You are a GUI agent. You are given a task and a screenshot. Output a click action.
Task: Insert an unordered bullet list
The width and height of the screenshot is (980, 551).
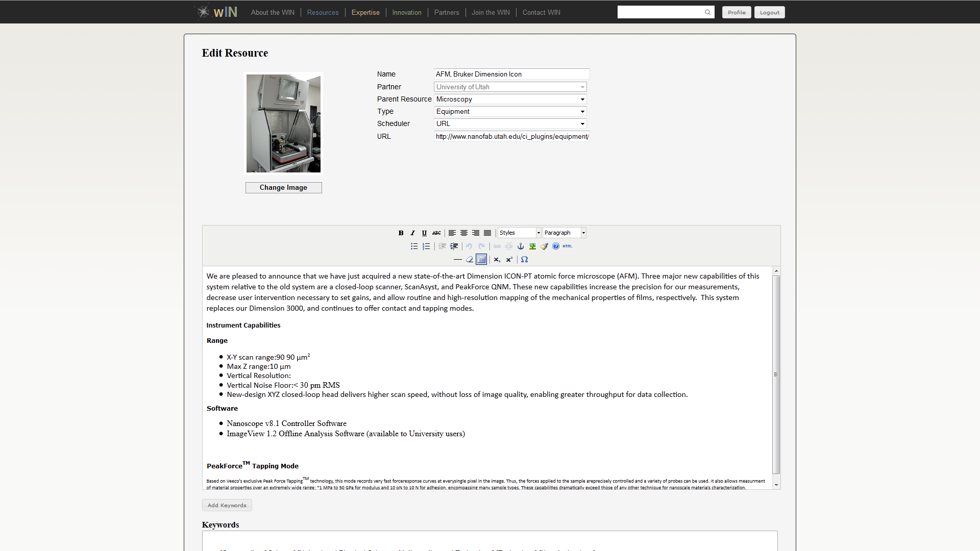tap(414, 246)
